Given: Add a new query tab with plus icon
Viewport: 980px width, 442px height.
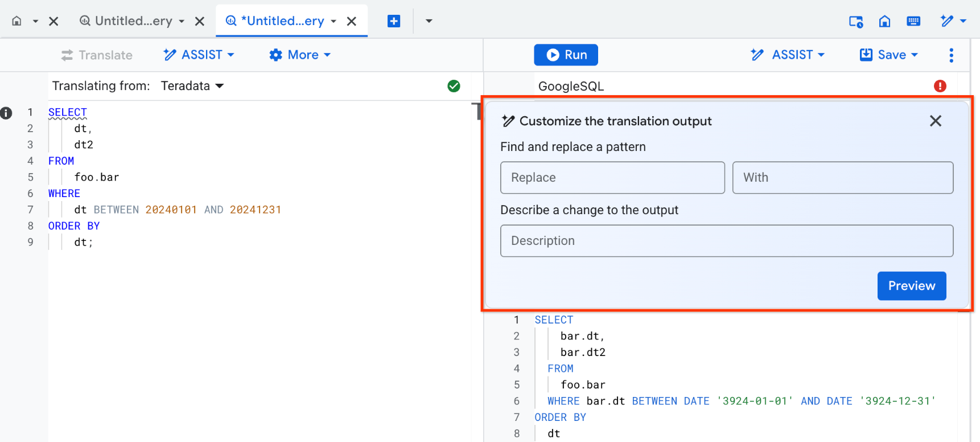Looking at the screenshot, I should click(393, 21).
